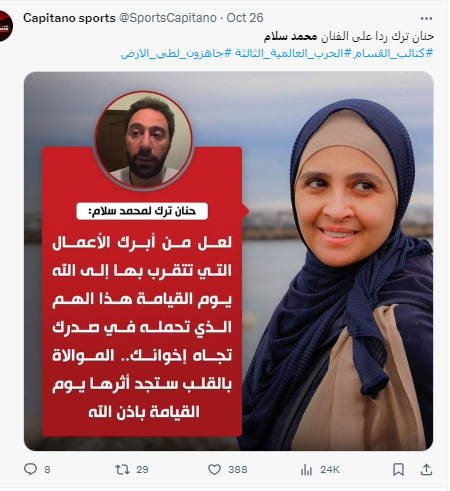Open the @SportsCapitano handle link
Image resolution: width=450 pixels, height=491 pixels.
click(168, 18)
